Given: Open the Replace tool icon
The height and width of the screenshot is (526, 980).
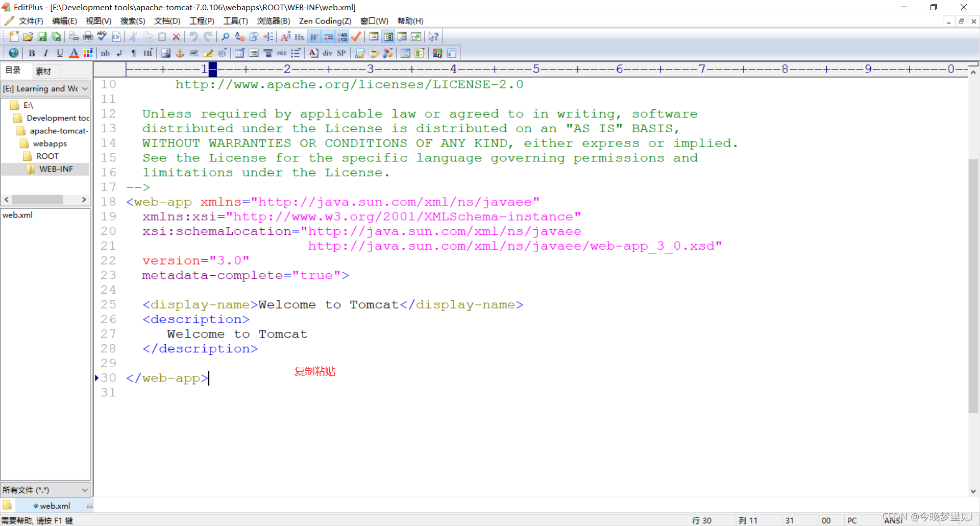Looking at the screenshot, I should 239,37.
